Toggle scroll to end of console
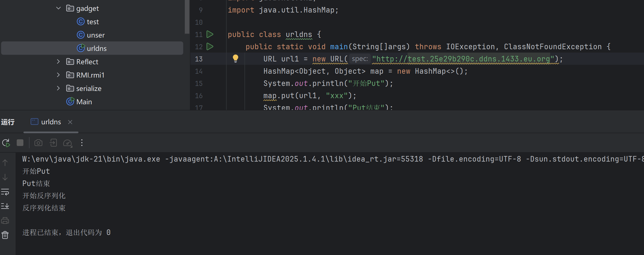The image size is (644, 255). [x=5, y=206]
